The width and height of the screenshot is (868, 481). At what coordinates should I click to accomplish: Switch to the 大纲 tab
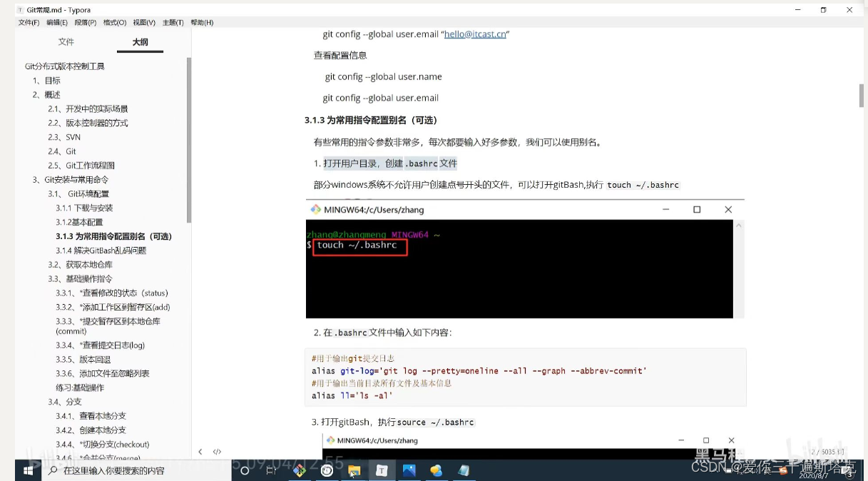pos(140,42)
